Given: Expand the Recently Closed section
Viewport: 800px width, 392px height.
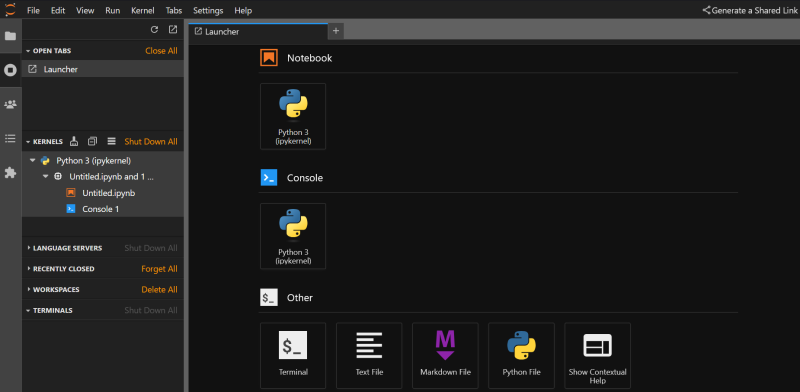Looking at the screenshot, I should tap(29, 268).
